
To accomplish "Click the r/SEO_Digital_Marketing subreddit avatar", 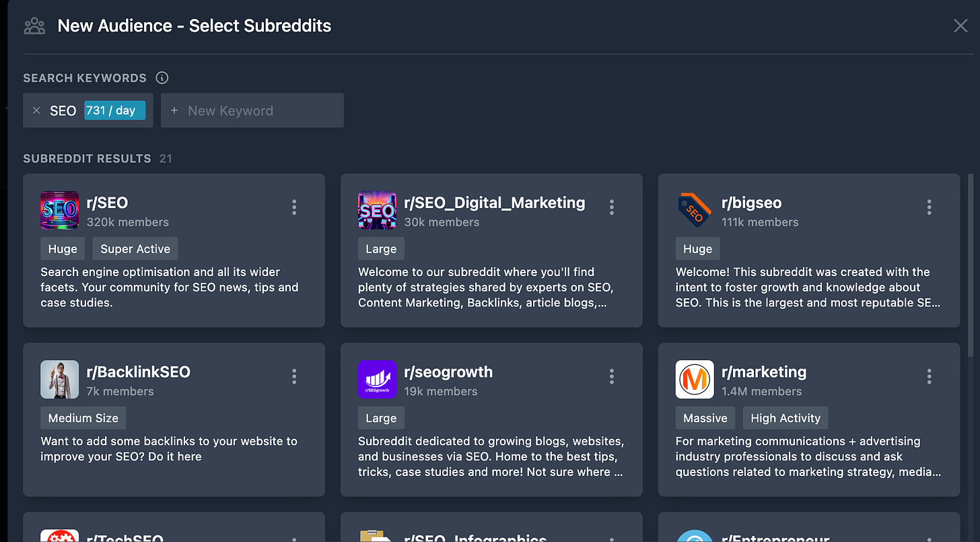I will tap(378, 211).
